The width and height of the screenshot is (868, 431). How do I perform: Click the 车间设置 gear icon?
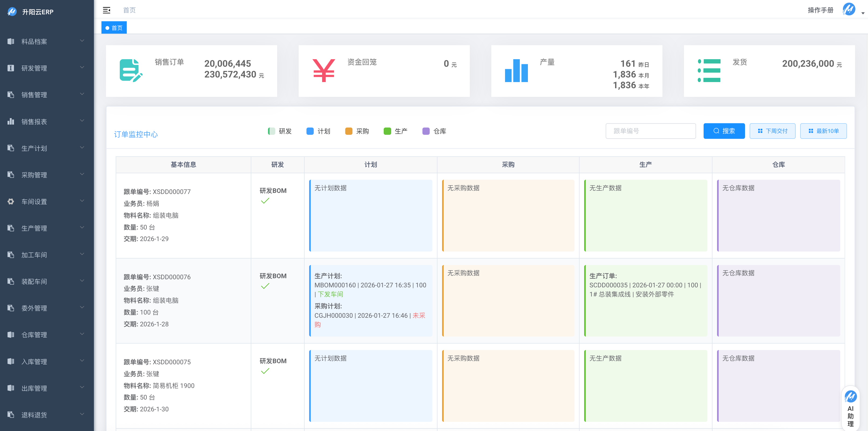pyautogui.click(x=11, y=202)
